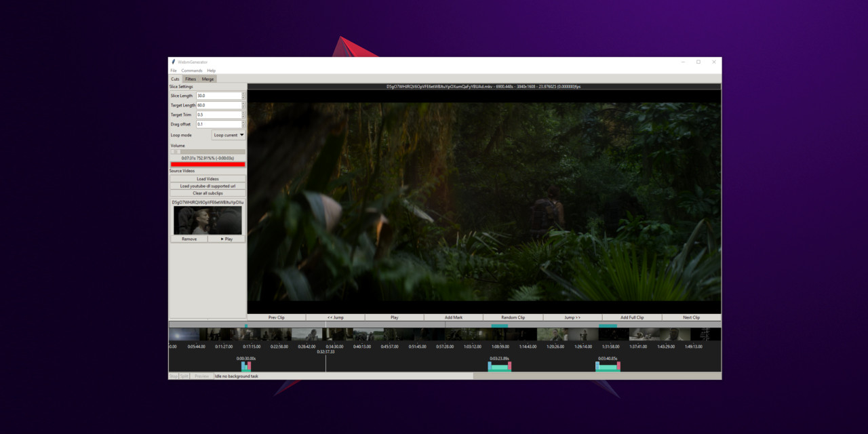Image resolution: width=868 pixels, height=434 pixels.
Task: Click the Load Videos button
Action: coord(207,178)
